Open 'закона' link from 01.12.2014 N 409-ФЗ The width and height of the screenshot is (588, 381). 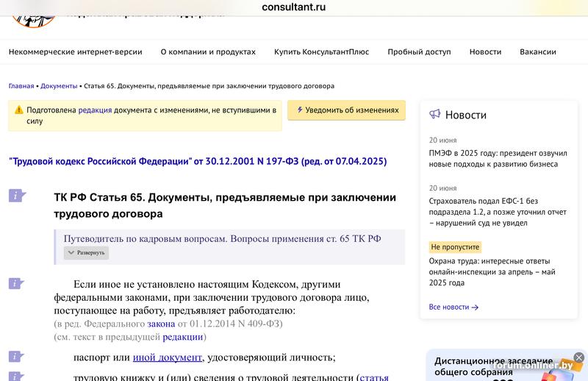(x=161, y=324)
